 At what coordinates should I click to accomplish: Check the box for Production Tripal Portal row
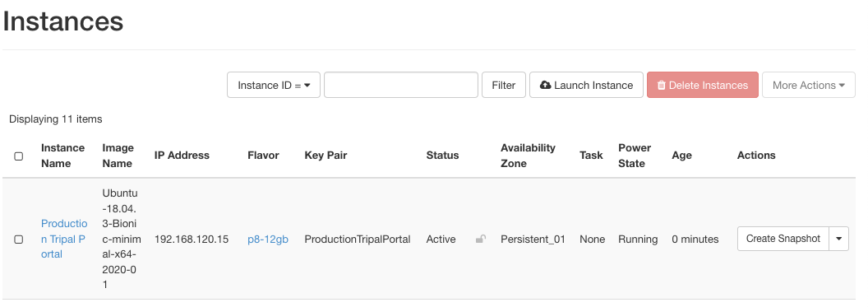coord(18,240)
